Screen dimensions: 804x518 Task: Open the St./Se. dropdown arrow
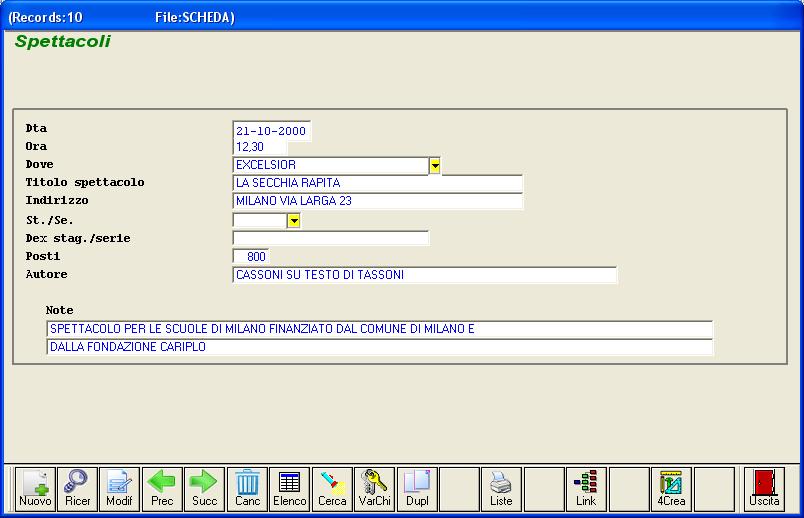[x=294, y=221]
